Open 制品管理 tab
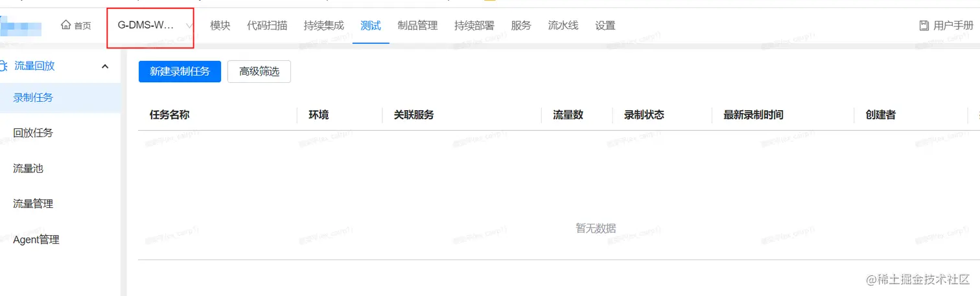This screenshot has height=296, width=980. pyautogui.click(x=417, y=26)
